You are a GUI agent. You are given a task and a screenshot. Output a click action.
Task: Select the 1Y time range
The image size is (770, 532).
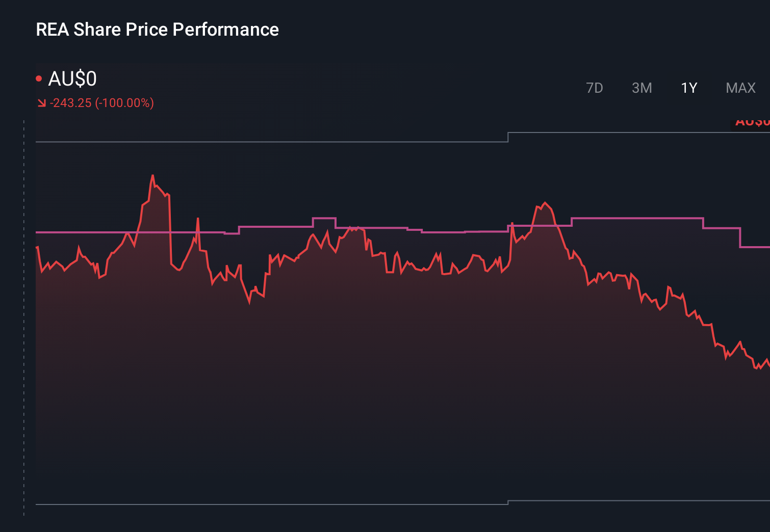pos(688,88)
